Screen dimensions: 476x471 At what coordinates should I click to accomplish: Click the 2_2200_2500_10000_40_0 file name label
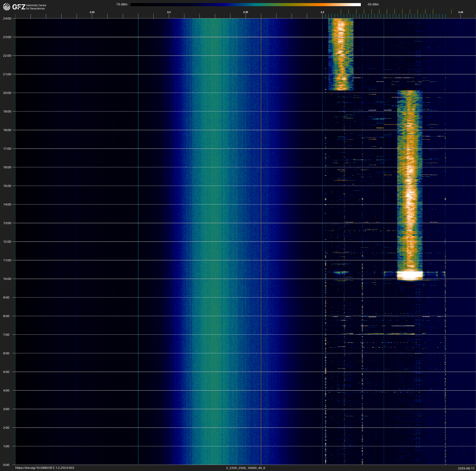pos(245,468)
